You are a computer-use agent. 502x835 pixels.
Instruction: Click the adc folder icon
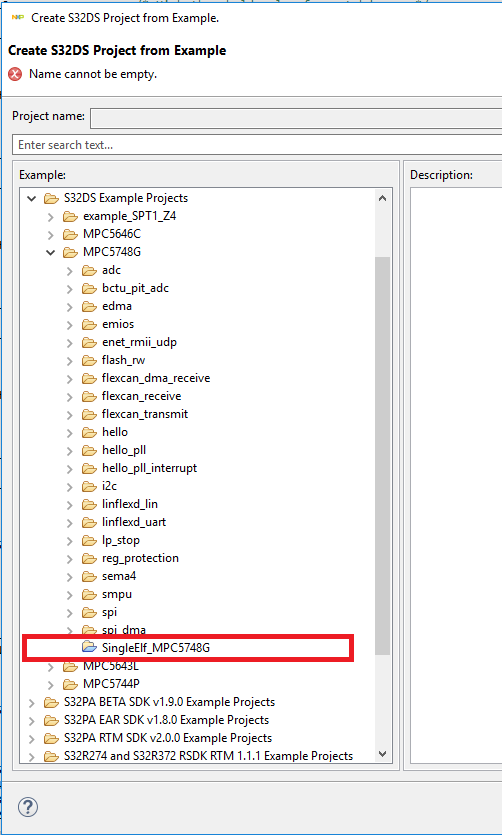tap(89, 271)
